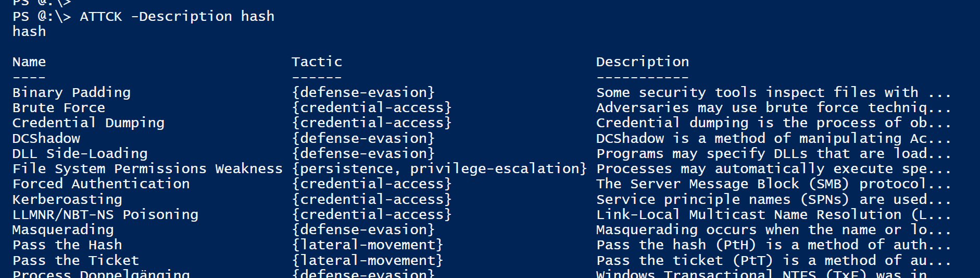Select DLL Side-Loading entry
This screenshot has width=980, height=278.
[x=80, y=154]
